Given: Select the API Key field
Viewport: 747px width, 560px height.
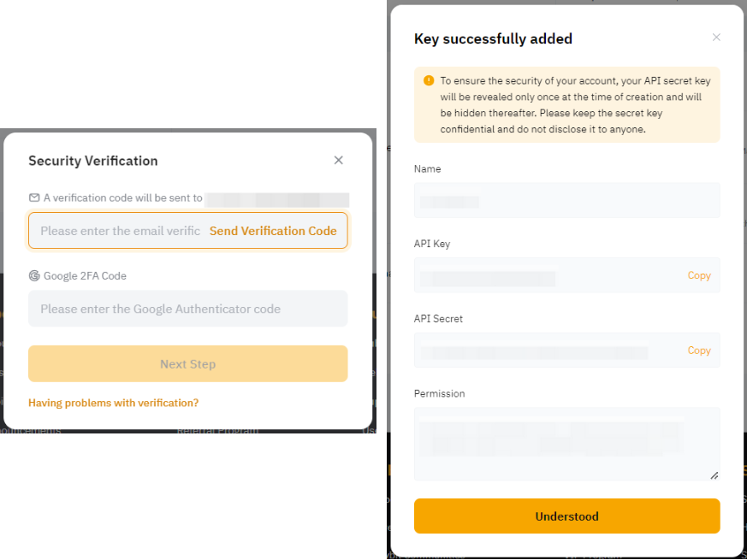Looking at the screenshot, I should [x=548, y=276].
